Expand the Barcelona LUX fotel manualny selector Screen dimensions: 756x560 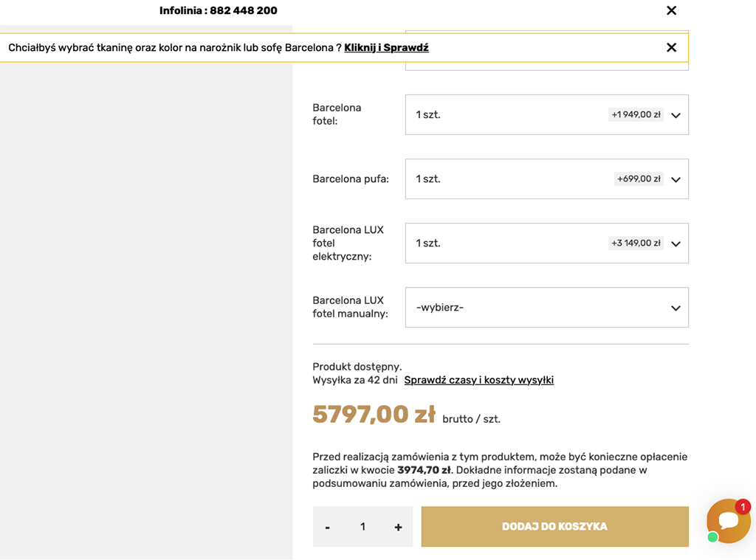(x=546, y=307)
